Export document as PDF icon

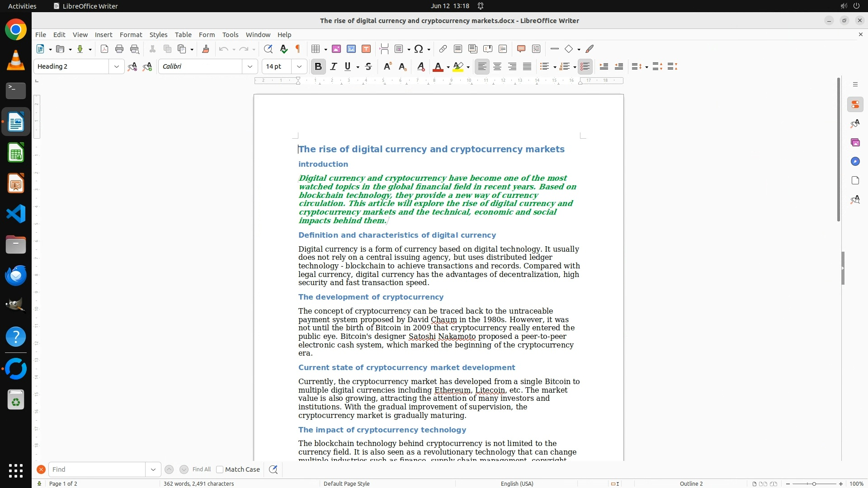click(x=104, y=49)
